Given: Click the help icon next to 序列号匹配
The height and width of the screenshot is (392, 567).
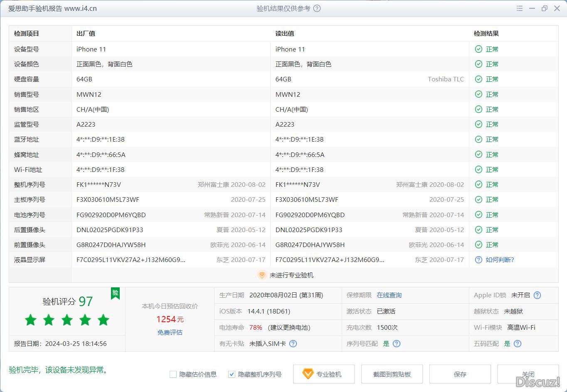Looking at the screenshot, I should click(x=397, y=343).
